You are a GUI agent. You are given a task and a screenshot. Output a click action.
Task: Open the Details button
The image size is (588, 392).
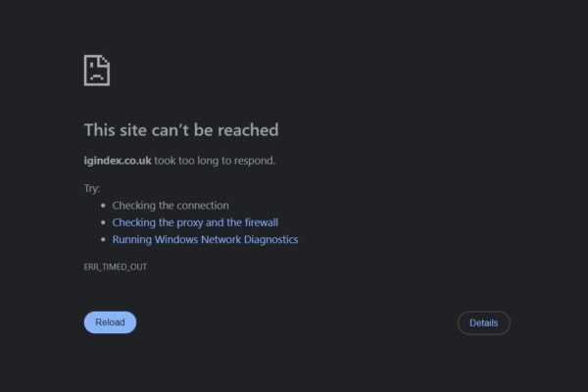click(x=483, y=322)
